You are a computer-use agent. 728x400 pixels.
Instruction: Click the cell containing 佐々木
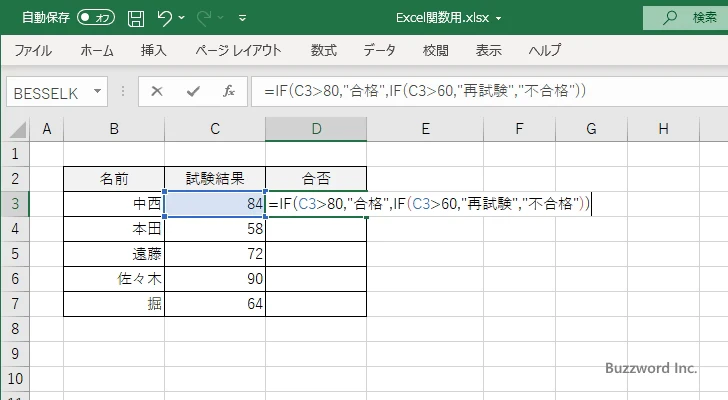pyautogui.click(x=114, y=279)
